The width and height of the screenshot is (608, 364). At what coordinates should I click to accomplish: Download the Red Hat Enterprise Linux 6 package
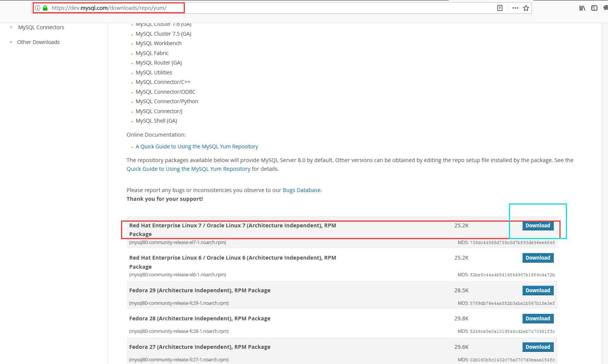click(538, 258)
